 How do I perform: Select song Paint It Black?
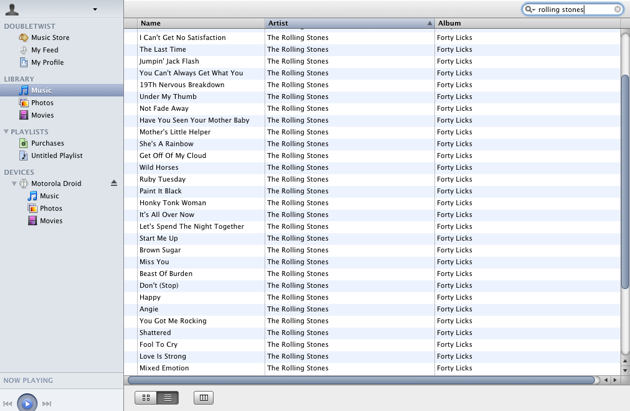tap(160, 191)
